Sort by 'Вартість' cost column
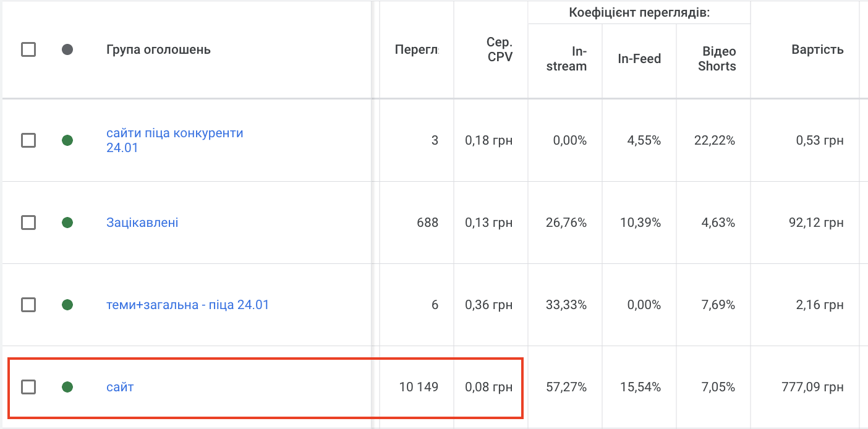Screen dimensions: 868x429 click(x=817, y=49)
